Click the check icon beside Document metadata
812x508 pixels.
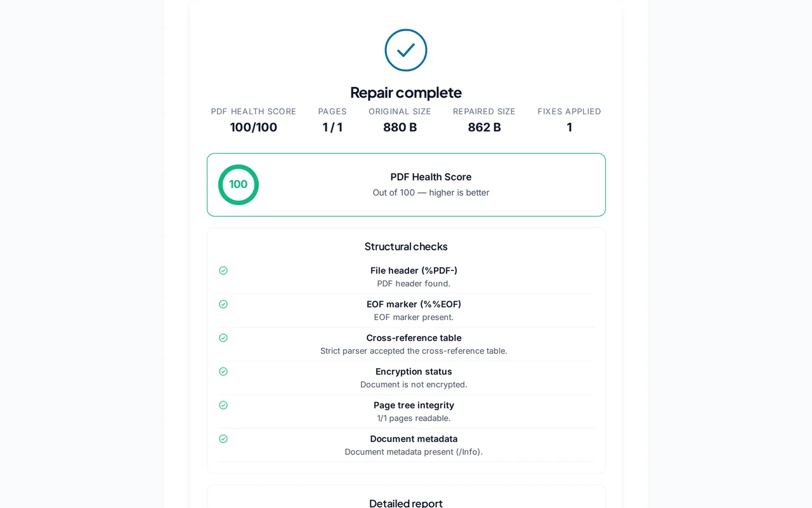coord(223,439)
